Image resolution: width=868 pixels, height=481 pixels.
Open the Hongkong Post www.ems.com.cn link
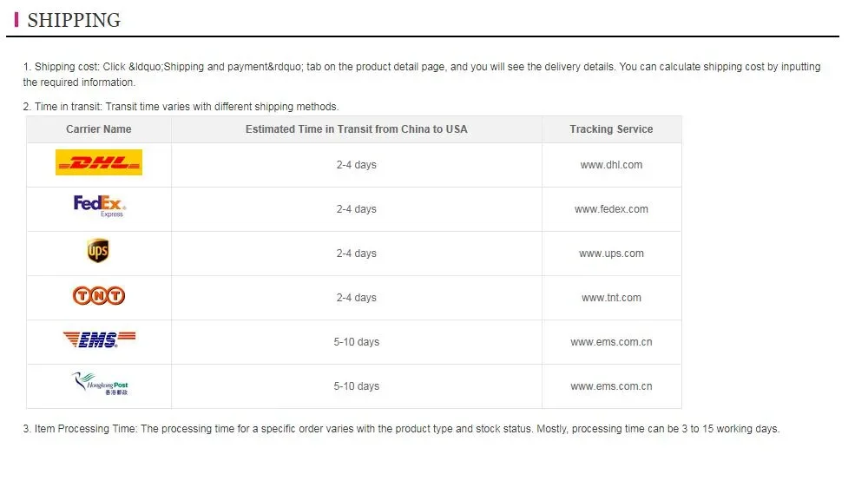[x=611, y=386]
